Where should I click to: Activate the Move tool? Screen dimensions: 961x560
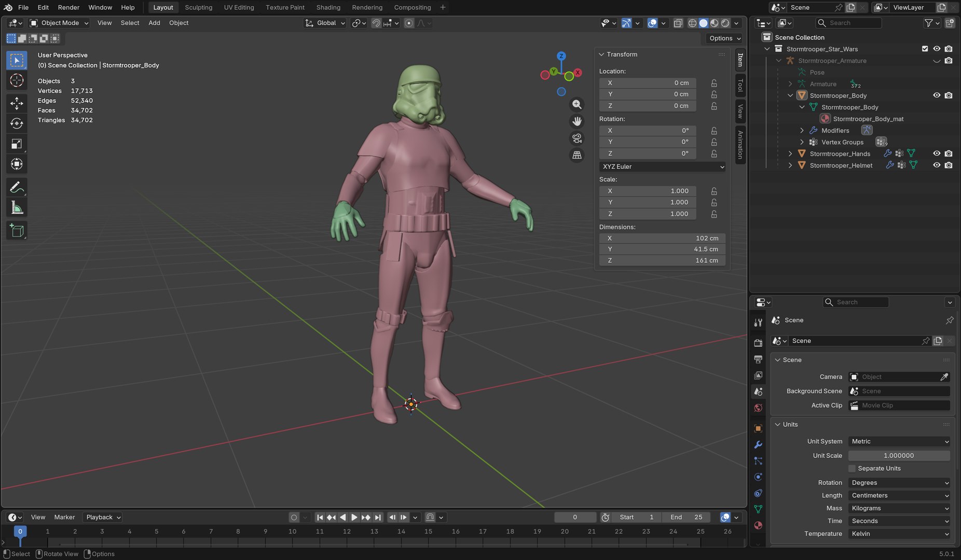17,103
